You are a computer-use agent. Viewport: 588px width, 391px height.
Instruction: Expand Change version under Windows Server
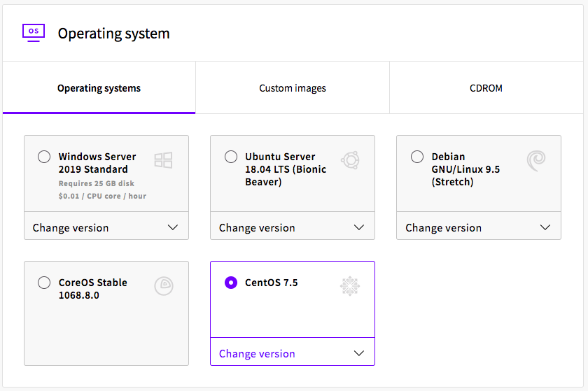click(x=106, y=226)
